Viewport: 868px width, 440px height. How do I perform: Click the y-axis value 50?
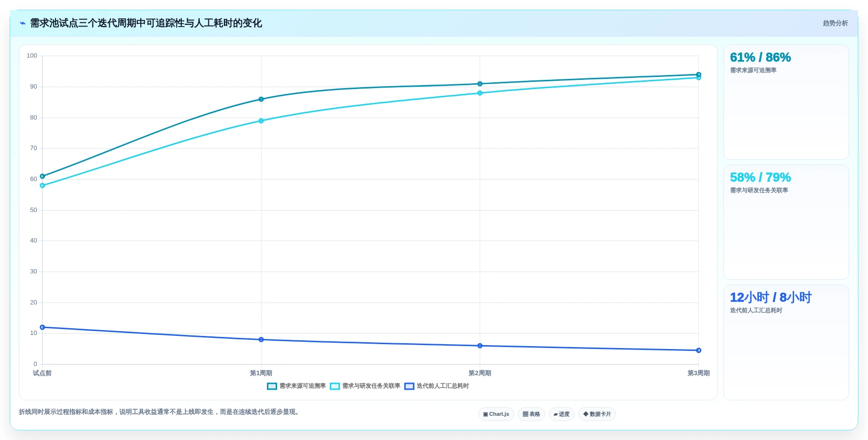point(33,210)
